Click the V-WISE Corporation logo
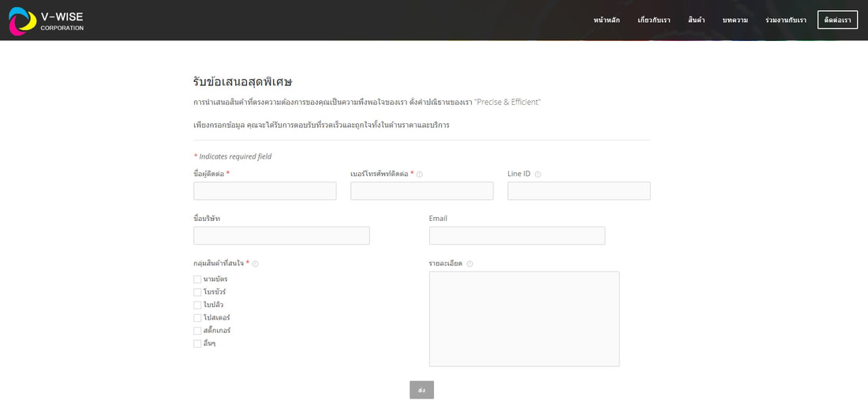Screen dimensions: 868x408 (x=46, y=21)
